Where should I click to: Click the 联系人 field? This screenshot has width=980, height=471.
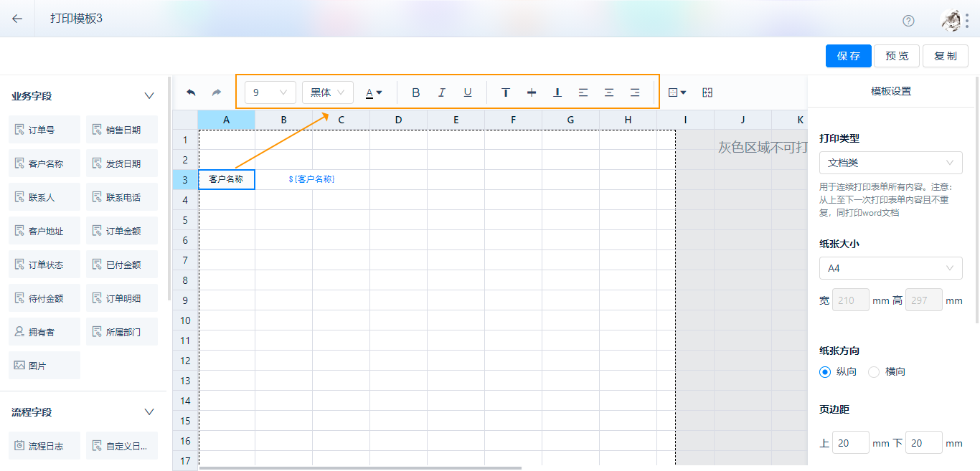click(x=44, y=197)
